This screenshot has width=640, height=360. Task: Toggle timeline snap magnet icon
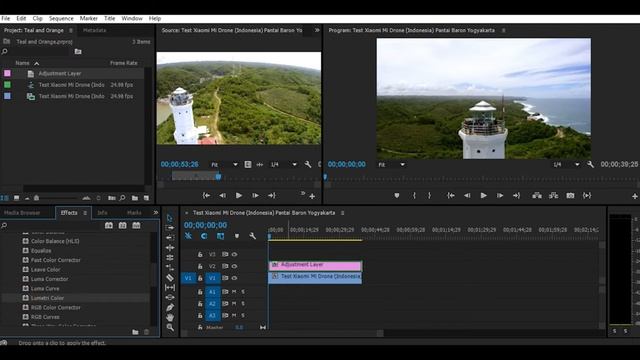[204, 236]
